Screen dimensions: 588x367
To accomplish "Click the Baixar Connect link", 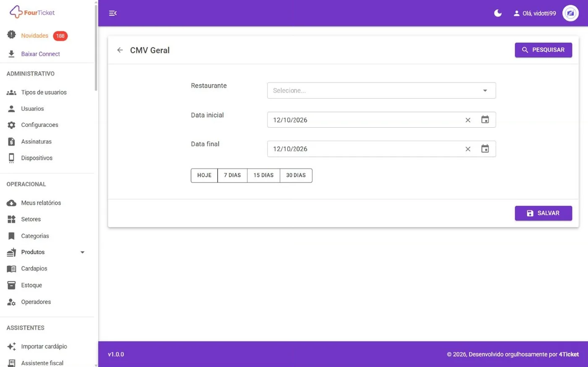I will 40,54.
